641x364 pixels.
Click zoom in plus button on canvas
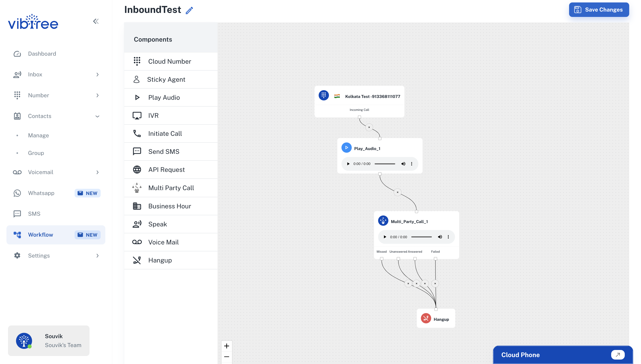[x=226, y=346]
